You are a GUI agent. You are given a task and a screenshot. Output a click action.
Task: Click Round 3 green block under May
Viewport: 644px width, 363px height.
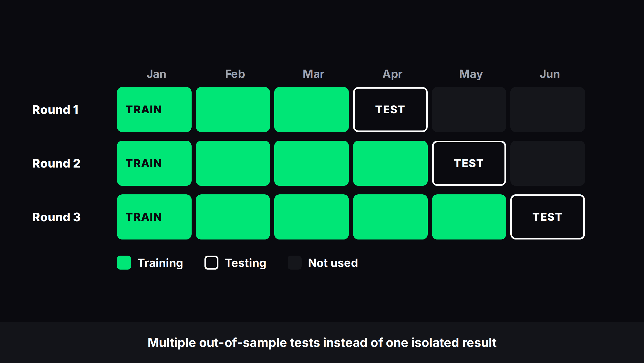tap(469, 217)
